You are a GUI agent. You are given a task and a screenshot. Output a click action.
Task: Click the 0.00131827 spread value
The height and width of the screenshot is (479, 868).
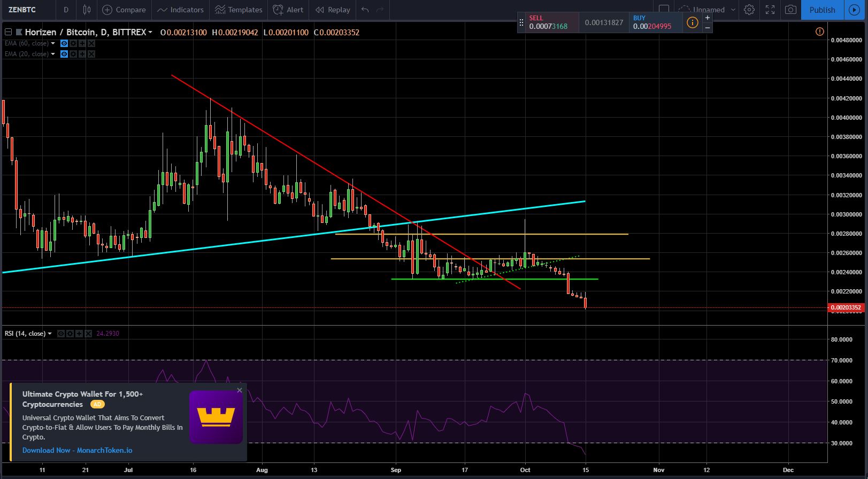point(604,22)
